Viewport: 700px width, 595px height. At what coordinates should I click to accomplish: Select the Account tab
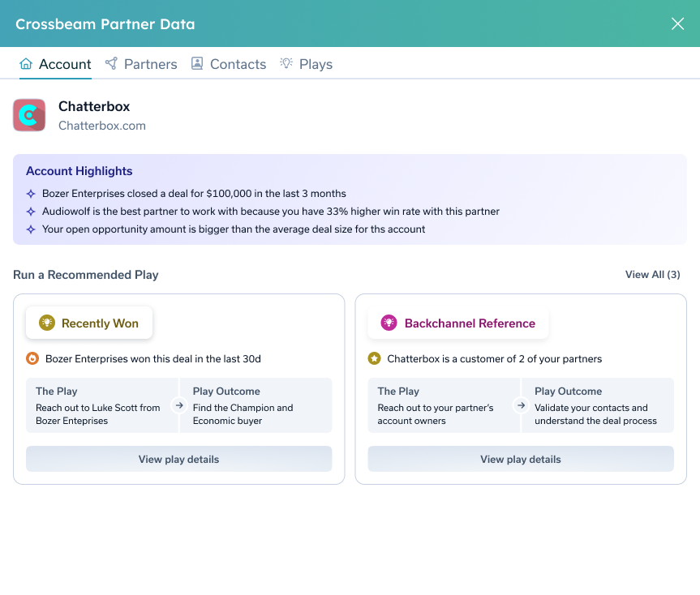click(x=55, y=64)
